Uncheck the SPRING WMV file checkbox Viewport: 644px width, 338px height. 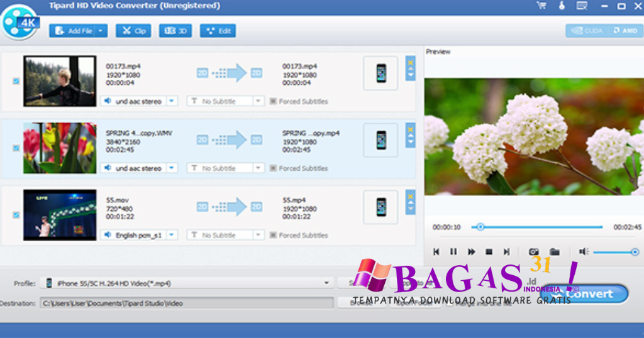pos(16,148)
